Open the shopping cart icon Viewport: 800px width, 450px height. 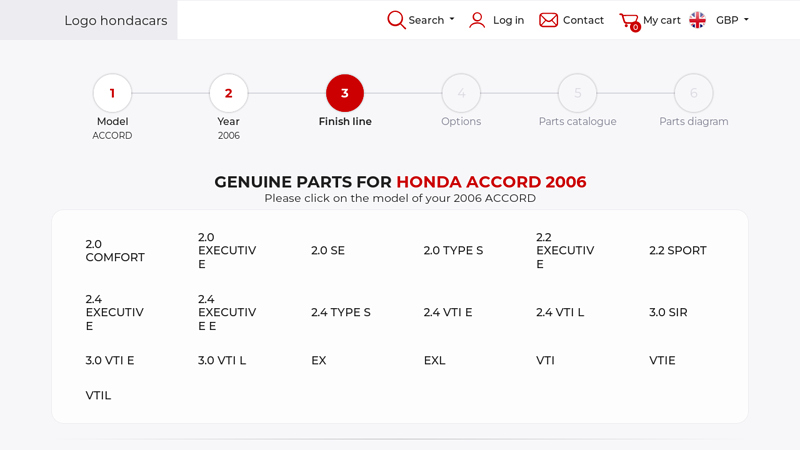pos(630,21)
